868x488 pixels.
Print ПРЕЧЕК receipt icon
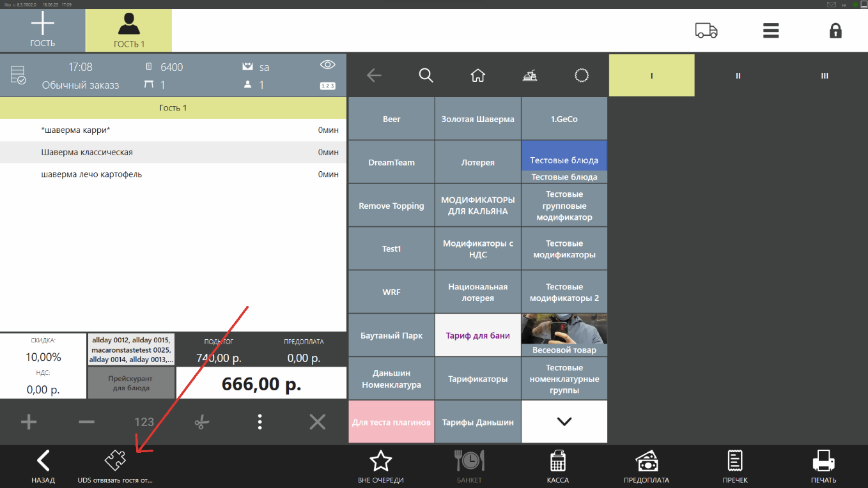tap(735, 467)
